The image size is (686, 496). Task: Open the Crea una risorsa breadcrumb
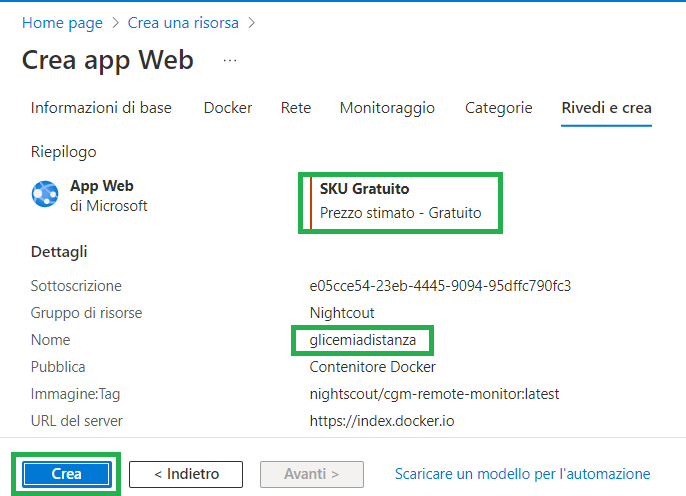(x=183, y=23)
